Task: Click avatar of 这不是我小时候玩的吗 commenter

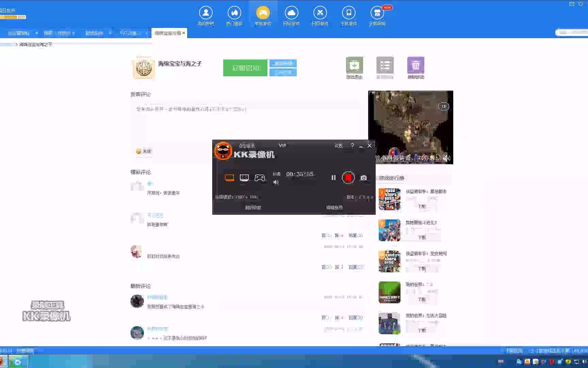Action: [137, 333]
